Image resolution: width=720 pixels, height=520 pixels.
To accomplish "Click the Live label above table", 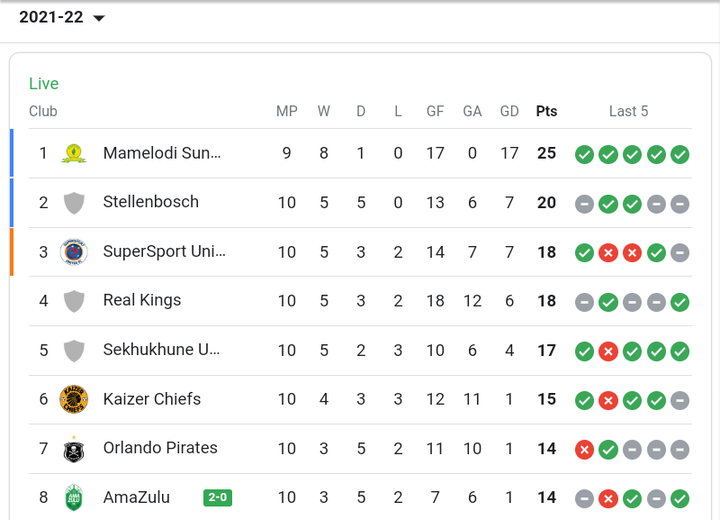I will point(44,84).
